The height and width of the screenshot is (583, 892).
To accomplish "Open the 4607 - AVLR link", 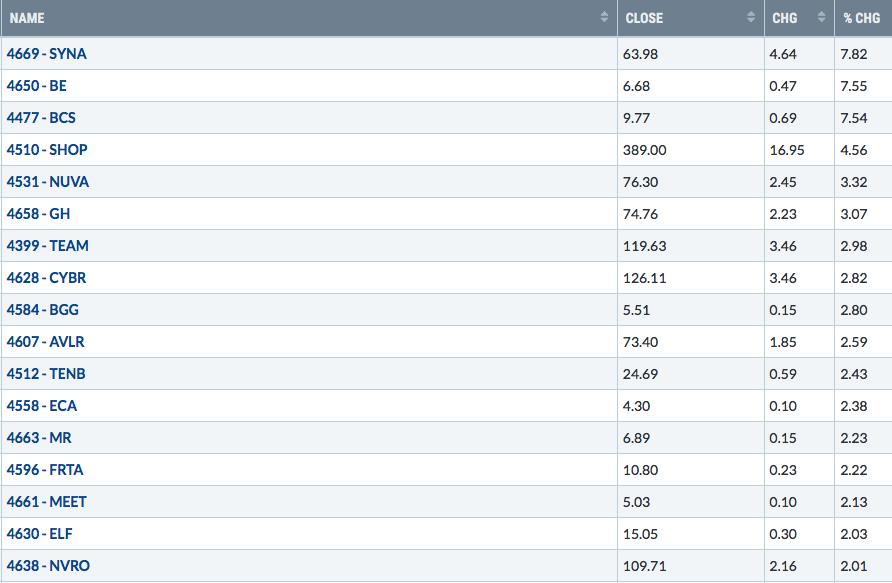I will pos(46,342).
